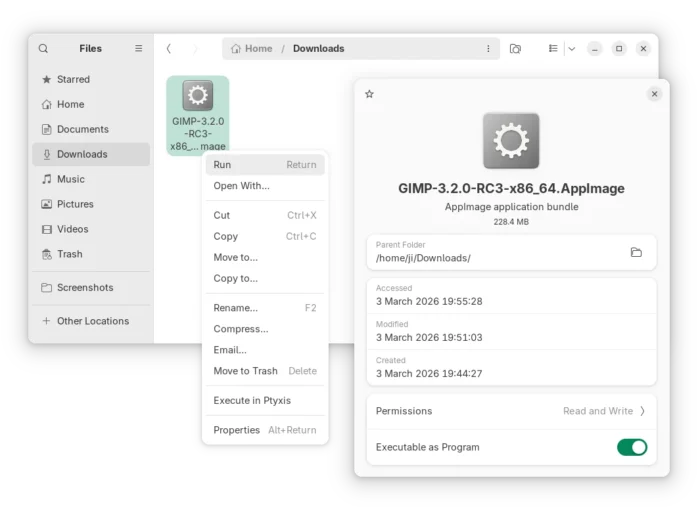Close the properties dialog
Viewport: 700px width, 507px height.
[654, 94]
